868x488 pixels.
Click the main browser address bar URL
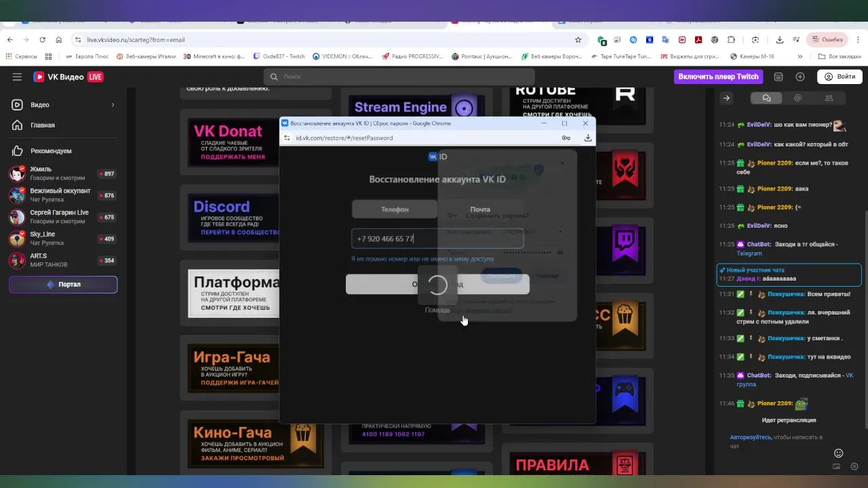tap(136, 40)
